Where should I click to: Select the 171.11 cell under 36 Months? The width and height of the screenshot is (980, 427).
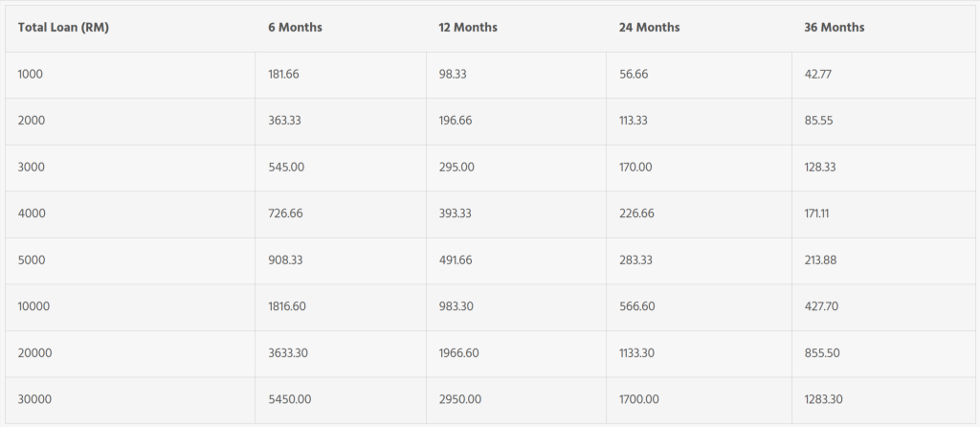pyautogui.click(x=816, y=213)
